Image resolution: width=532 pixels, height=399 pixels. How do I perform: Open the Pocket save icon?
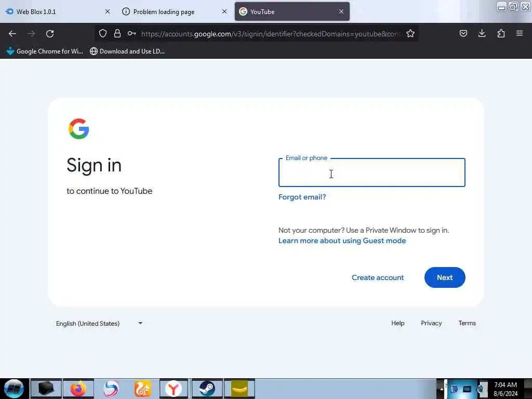463,33
